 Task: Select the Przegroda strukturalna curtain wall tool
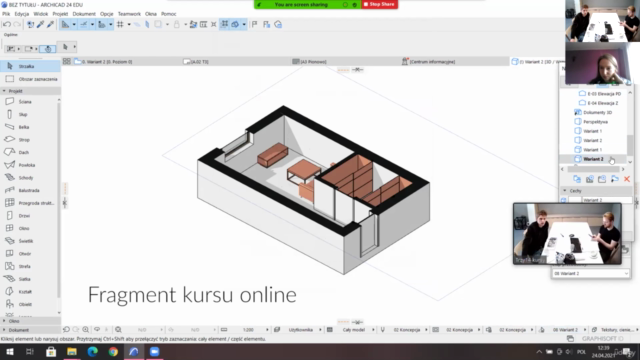(x=29, y=203)
